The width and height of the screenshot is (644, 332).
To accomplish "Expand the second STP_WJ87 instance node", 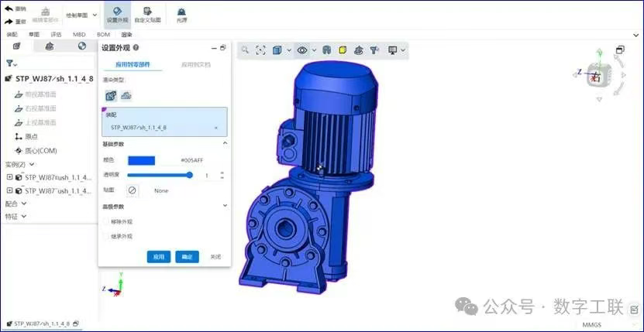I will pyautogui.click(x=10, y=191).
